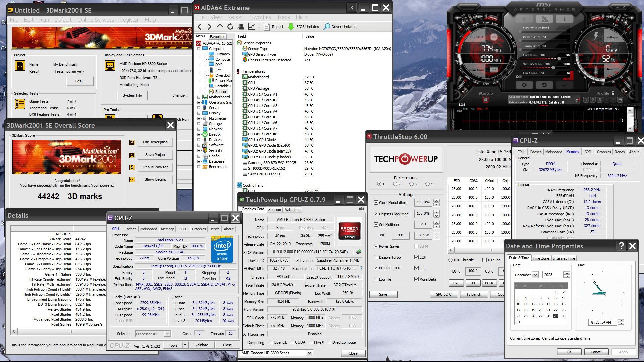The width and height of the screenshot is (644, 362).
Task: Click the time input field showing 8:53:54 AM
Action: (603, 322)
